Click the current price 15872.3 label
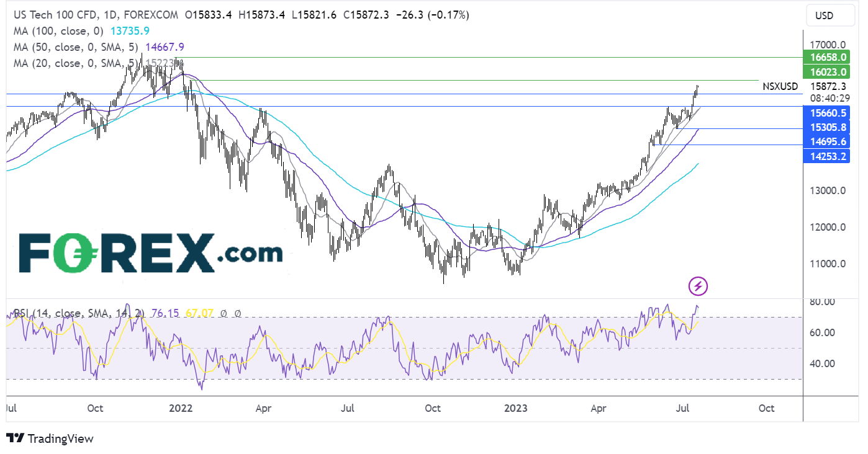The width and height of the screenshot is (868, 454). click(829, 87)
